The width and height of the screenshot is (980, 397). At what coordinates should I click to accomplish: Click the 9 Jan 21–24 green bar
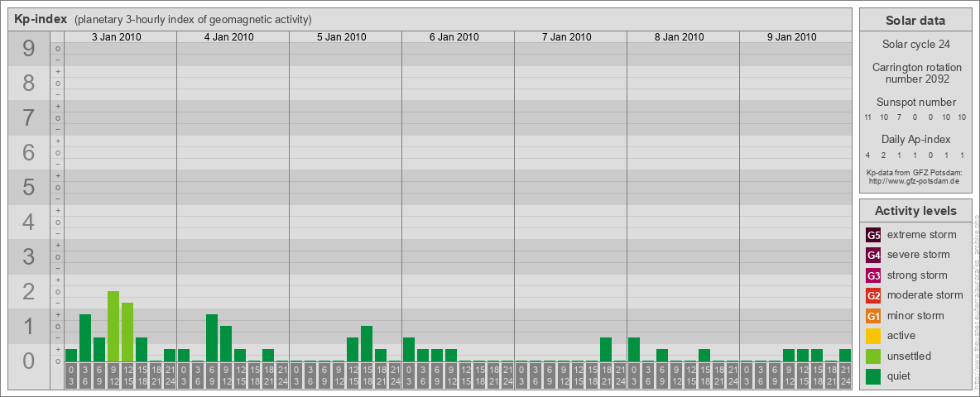coord(845,355)
